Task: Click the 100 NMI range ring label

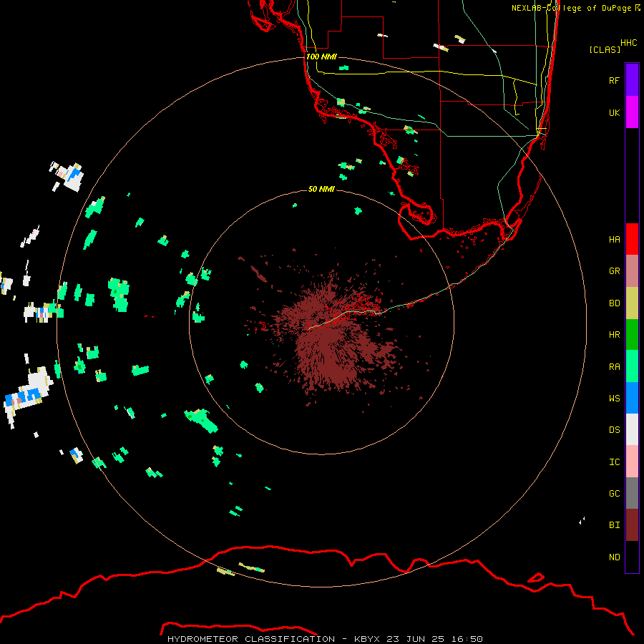Action: point(321,57)
